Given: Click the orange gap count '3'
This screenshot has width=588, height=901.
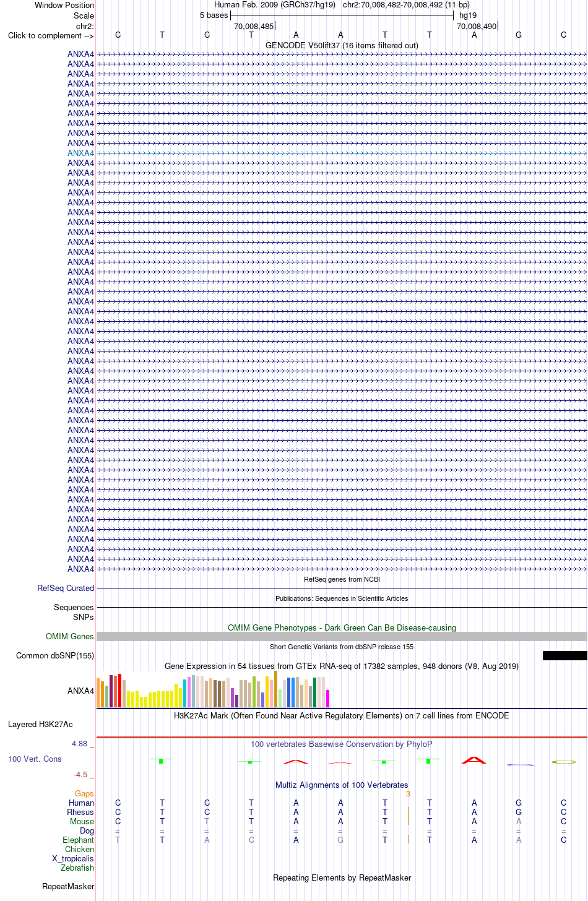Looking at the screenshot, I should [409, 793].
